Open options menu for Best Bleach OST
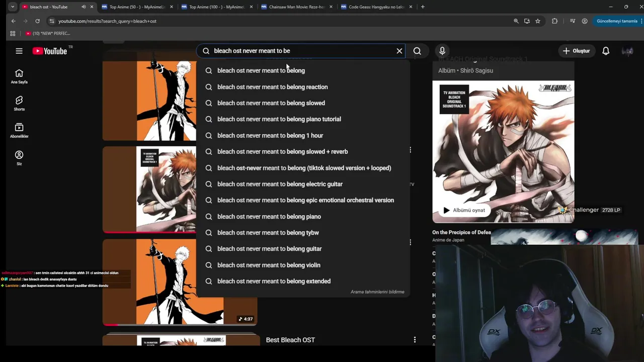644x362 pixels. pyautogui.click(x=415, y=340)
